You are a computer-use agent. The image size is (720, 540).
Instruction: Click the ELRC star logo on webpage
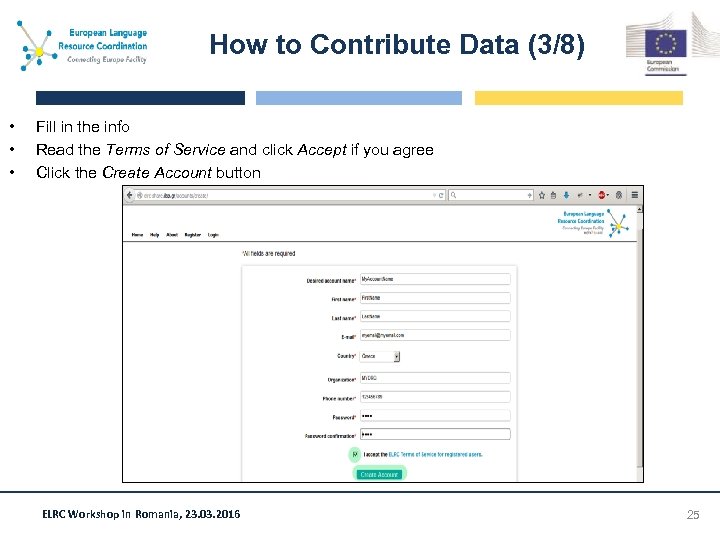pyautogui.click(x=619, y=224)
